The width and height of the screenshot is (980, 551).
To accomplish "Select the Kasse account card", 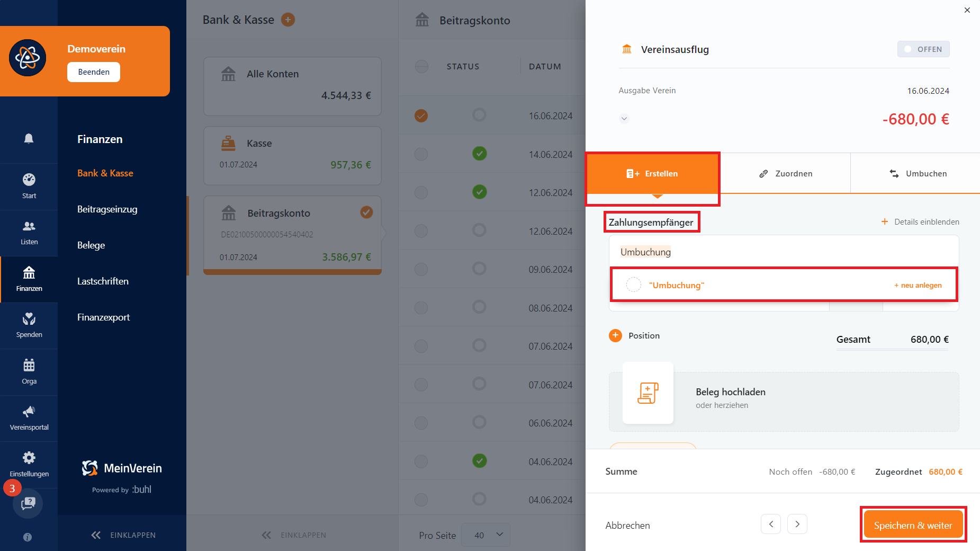I will 293,156.
